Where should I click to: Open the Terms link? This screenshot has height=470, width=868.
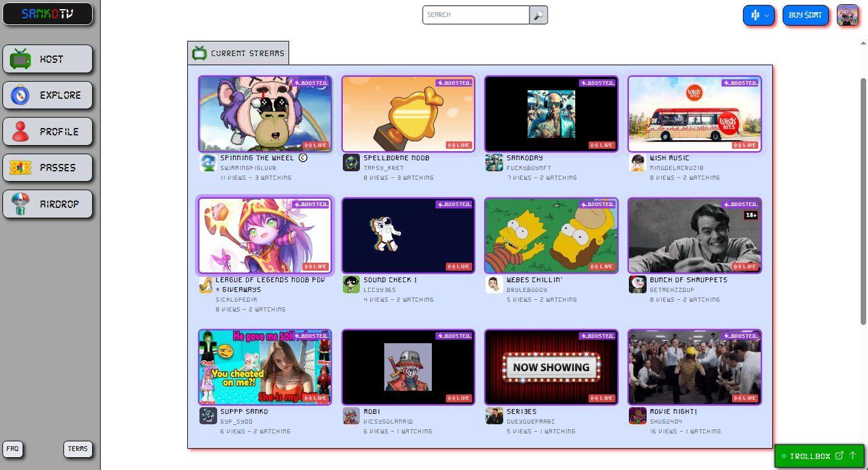point(77,449)
